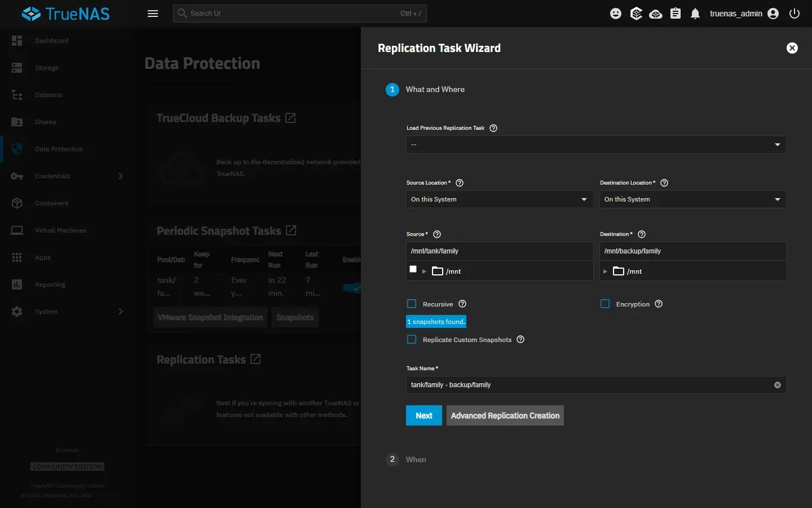The image size is (812, 508).
Task: Show help for Load Previous Replication Task
Action: point(493,128)
